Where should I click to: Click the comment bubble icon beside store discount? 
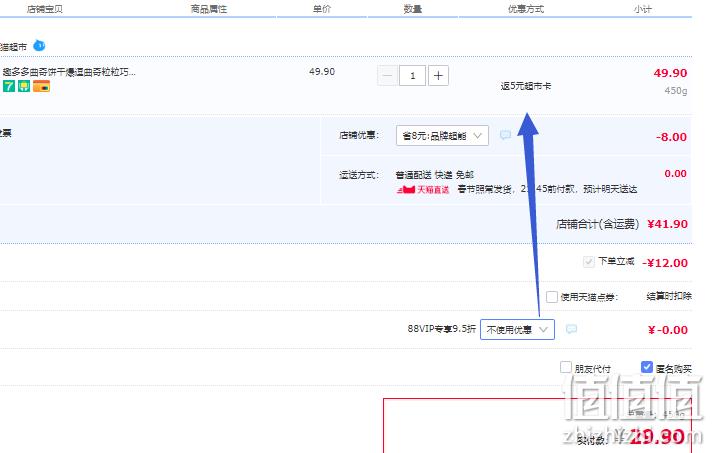pyautogui.click(x=505, y=135)
